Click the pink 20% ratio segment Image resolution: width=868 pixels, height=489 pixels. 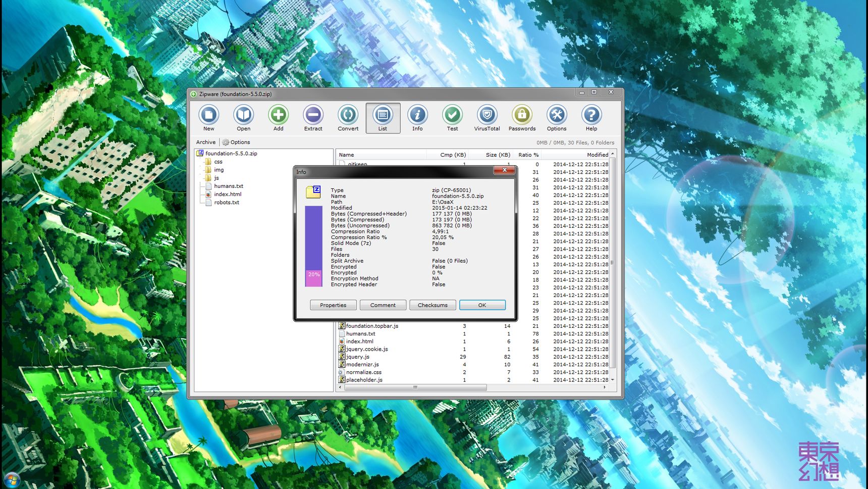[x=313, y=278]
